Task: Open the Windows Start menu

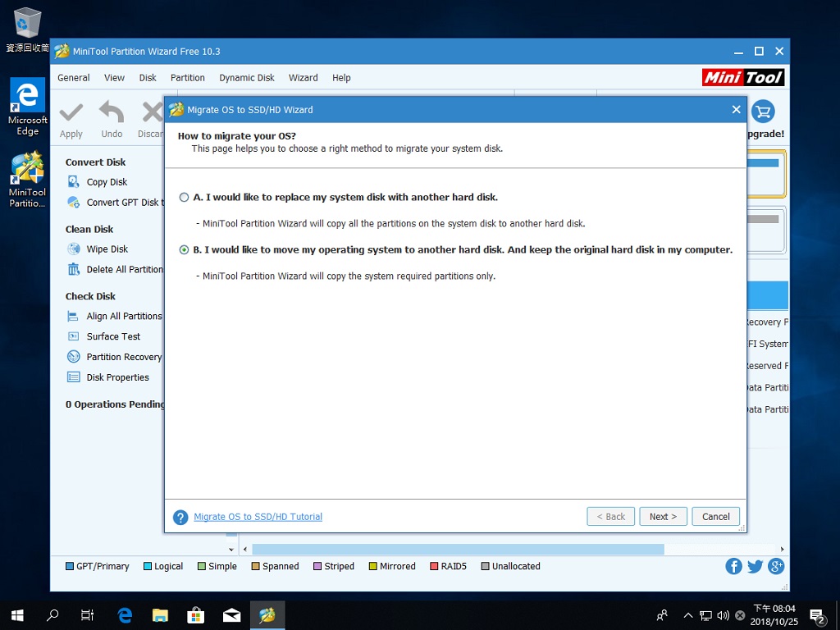Action: [17, 615]
